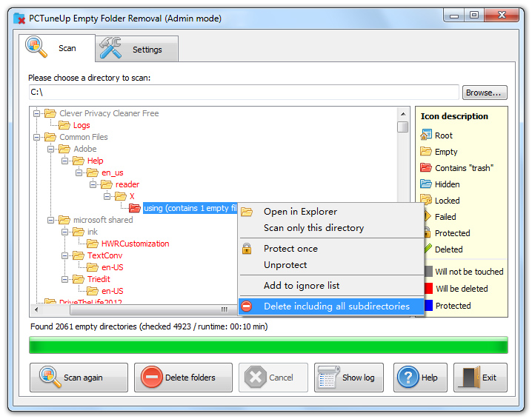This screenshot has height=419, width=532.
Task: Click the folder icon beside HWRCustomization
Action: point(93,244)
